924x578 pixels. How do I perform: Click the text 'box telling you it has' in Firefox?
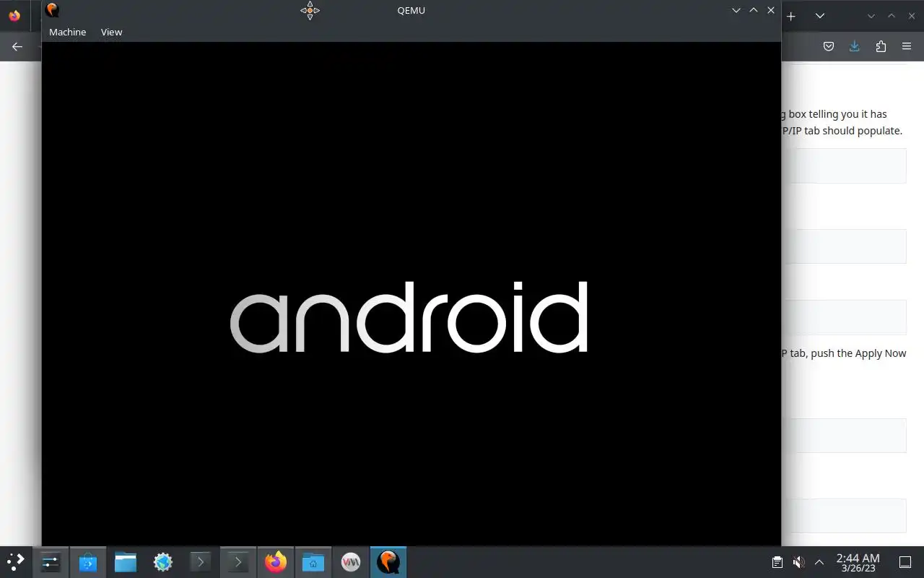click(x=837, y=113)
